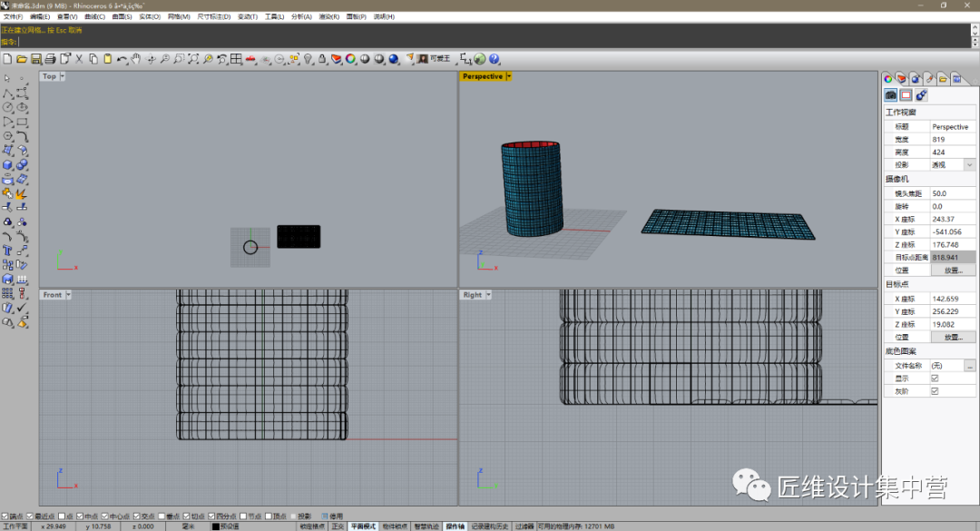Click the 放置 button under 摄像机

click(x=953, y=270)
